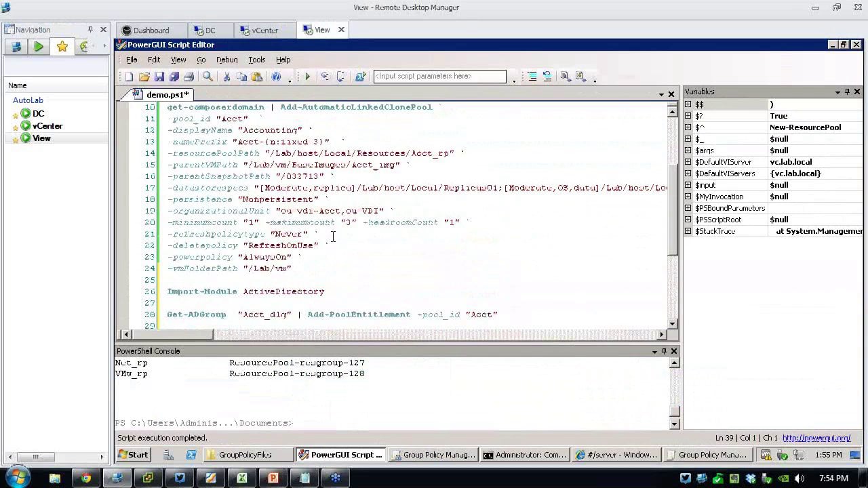Switch to Administrator Command taskbar button
The width and height of the screenshot is (868, 488).
pos(524,455)
